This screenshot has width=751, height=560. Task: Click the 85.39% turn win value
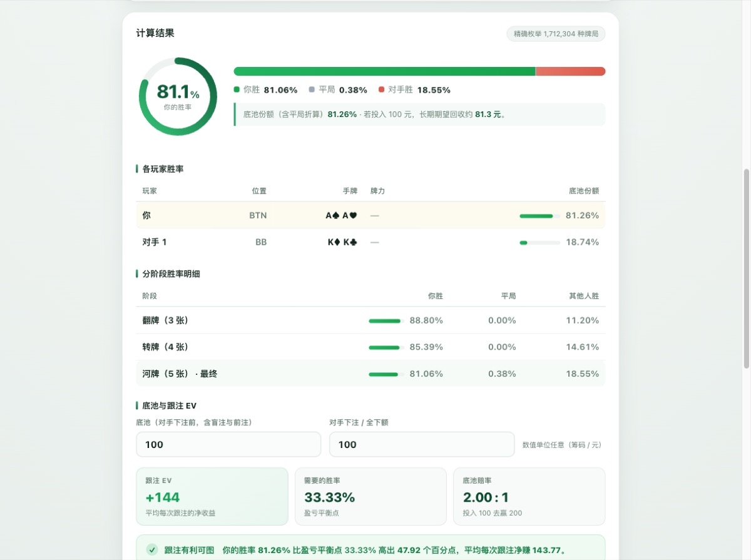(426, 347)
